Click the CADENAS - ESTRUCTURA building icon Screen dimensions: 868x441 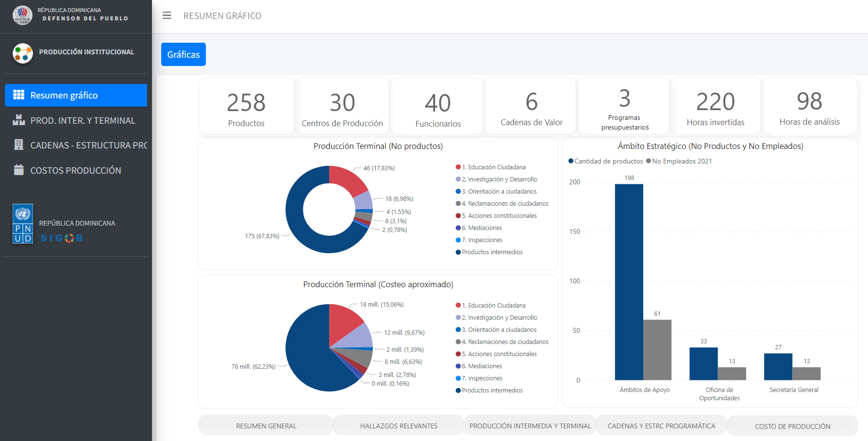[x=19, y=145]
